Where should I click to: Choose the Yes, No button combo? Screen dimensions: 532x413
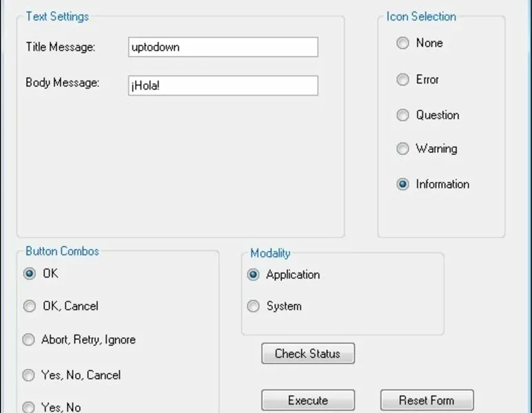29,407
